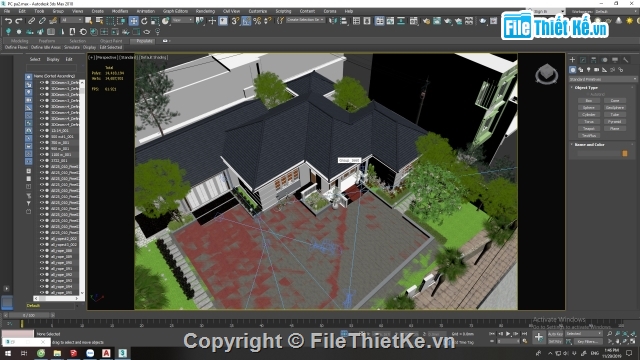
Task: Click the Define Flows ribbon button
Action: pyautogui.click(x=16, y=47)
